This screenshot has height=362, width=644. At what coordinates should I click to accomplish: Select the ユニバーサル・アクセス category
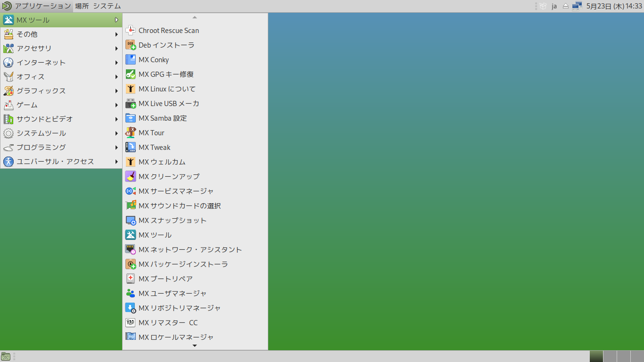point(61,162)
